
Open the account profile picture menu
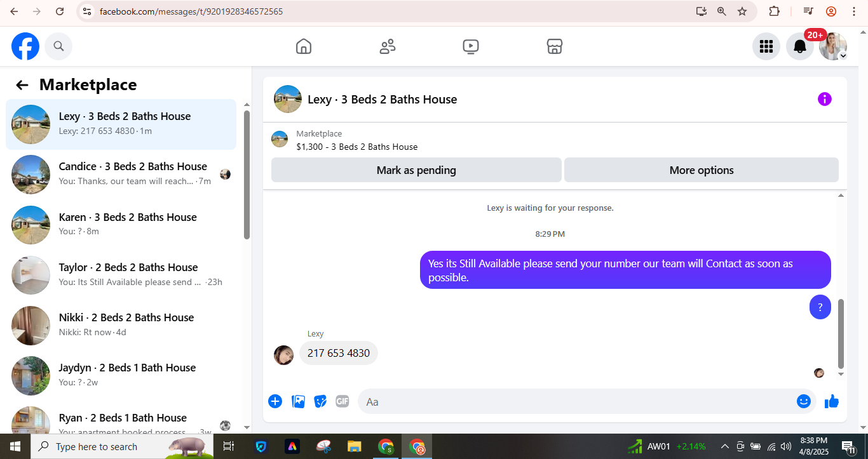[833, 46]
